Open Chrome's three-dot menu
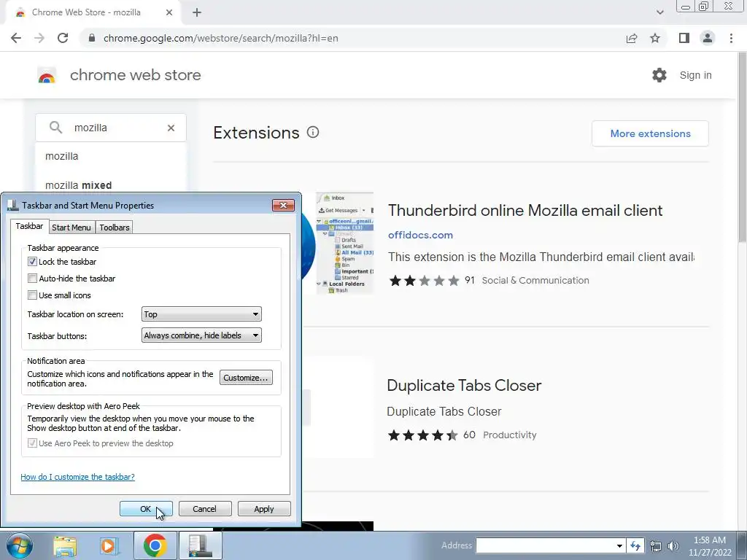This screenshot has height=560, width=747. pos(731,38)
